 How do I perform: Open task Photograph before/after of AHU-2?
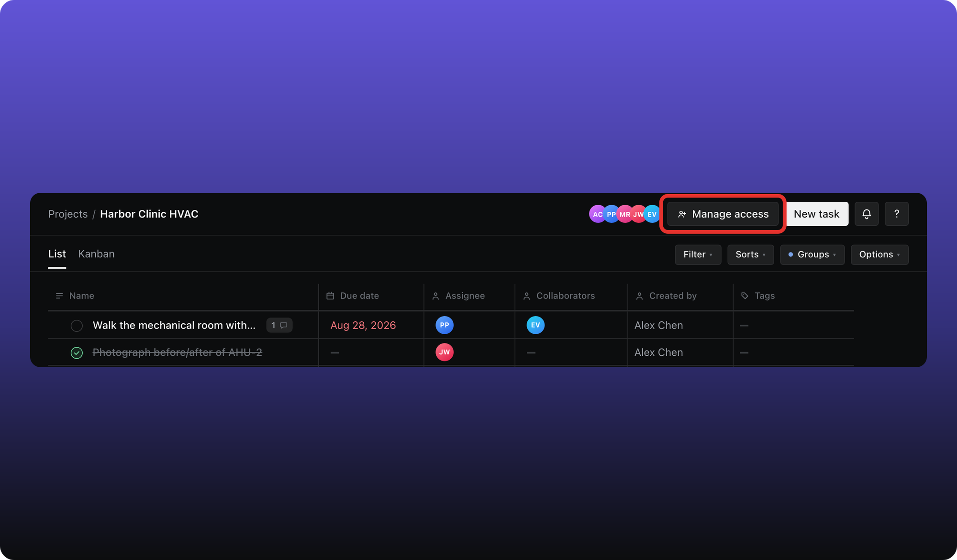(x=178, y=352)
